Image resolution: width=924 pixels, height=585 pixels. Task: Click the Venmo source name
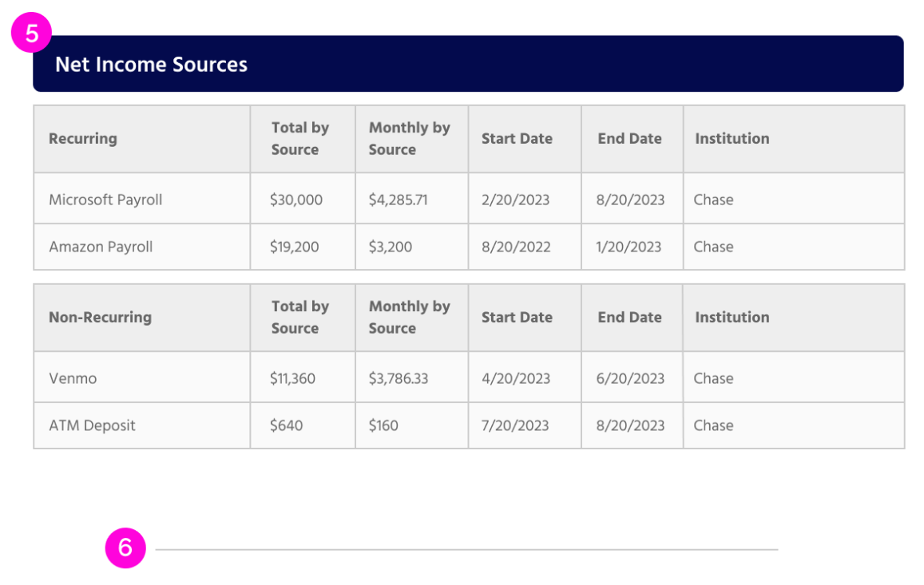coord(73,378)
